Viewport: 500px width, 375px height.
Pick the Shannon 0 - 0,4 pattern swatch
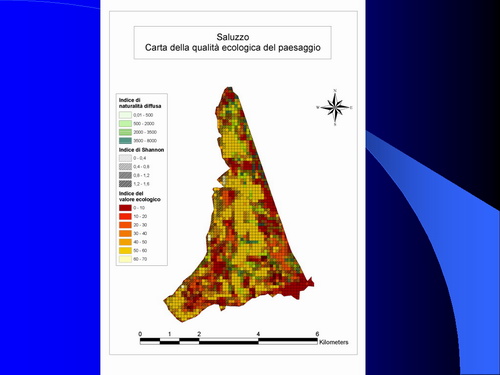(125, 158)
